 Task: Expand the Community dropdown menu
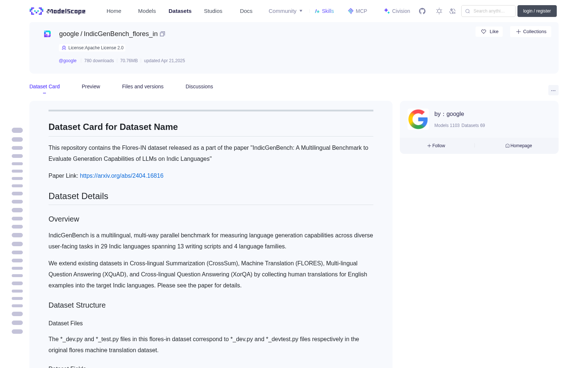pyautogui.click(x=286, y=11)
